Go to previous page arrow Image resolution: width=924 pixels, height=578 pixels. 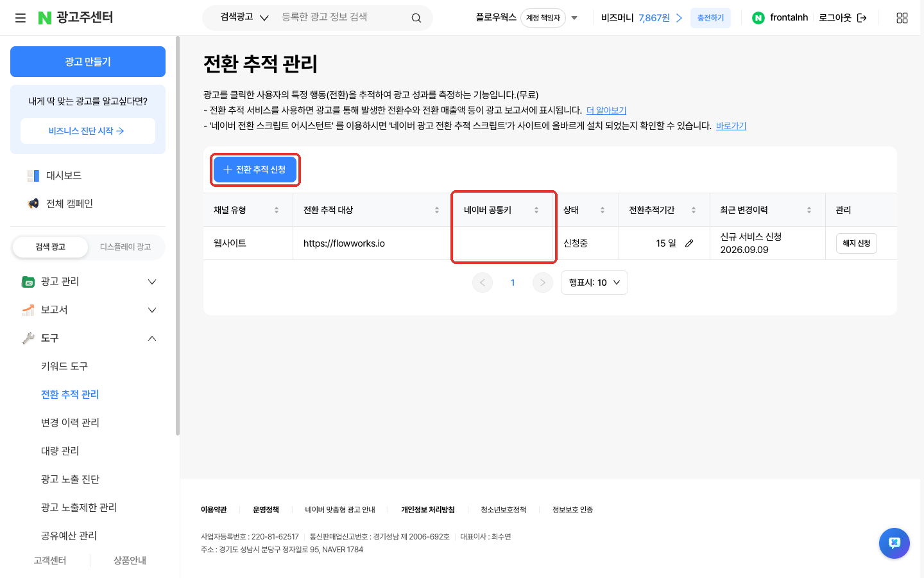click(483, 283)
